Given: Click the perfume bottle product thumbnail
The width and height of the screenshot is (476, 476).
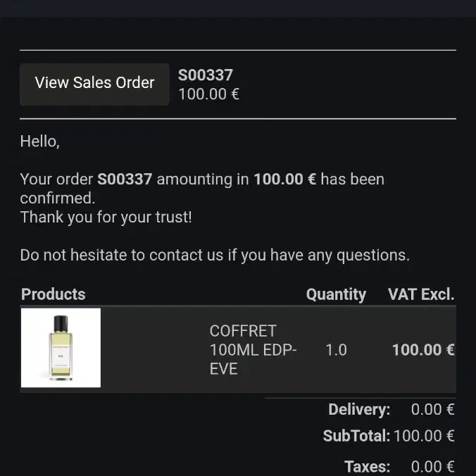Looking at the screenshot, I should [x=61, y=348].
